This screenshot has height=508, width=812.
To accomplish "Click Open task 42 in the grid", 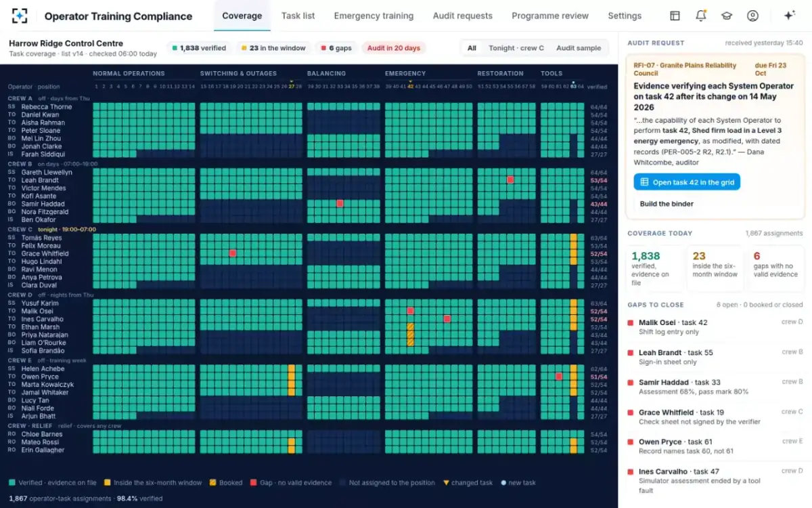I will tap(687, 182).
